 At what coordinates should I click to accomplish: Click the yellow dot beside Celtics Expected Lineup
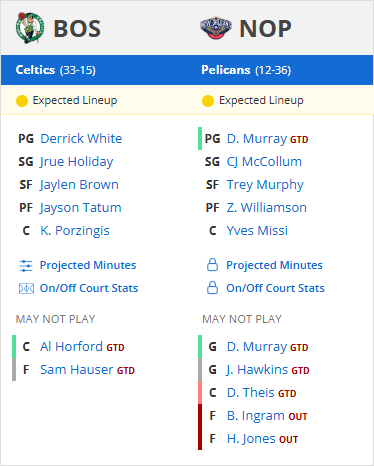[x=22, y=101]
